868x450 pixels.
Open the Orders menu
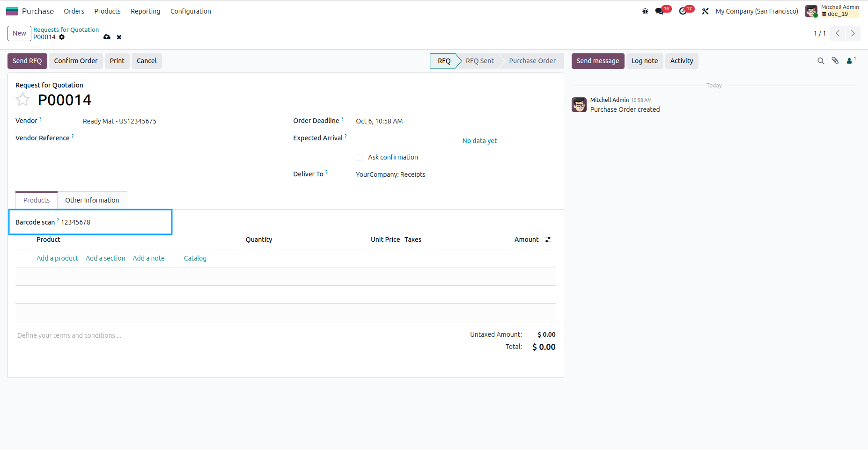[74, 11]
